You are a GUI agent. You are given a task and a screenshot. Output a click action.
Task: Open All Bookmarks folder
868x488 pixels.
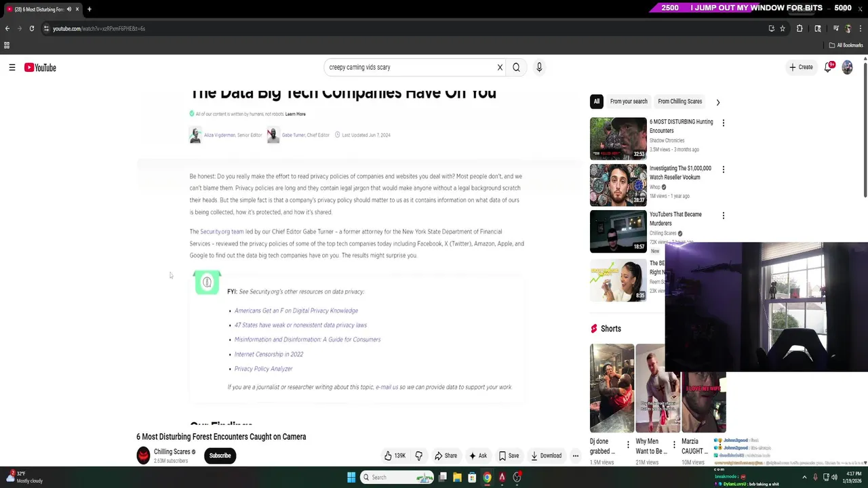[846, 45]
